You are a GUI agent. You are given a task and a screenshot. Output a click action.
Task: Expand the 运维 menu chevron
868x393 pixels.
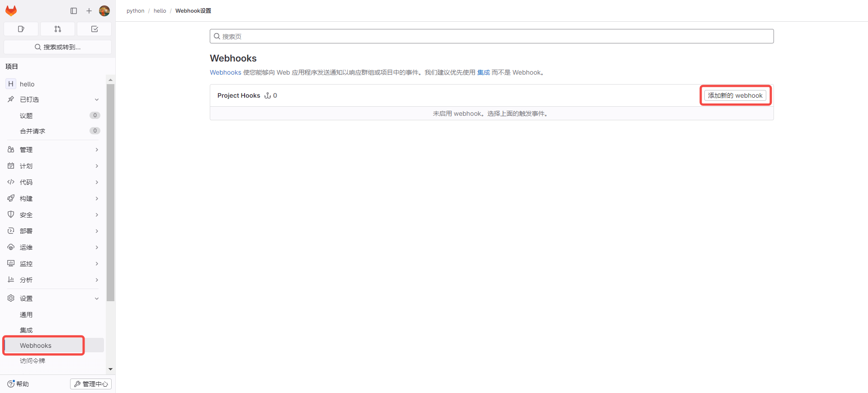coord(97,247)
